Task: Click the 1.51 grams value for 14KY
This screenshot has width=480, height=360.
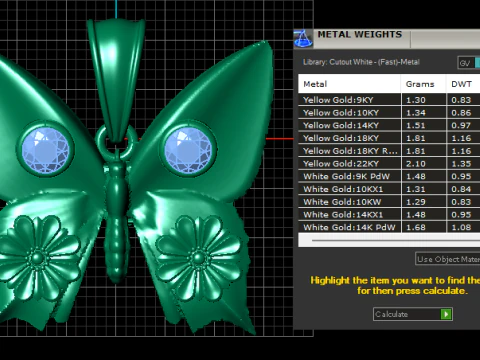Action: (416, 125)
